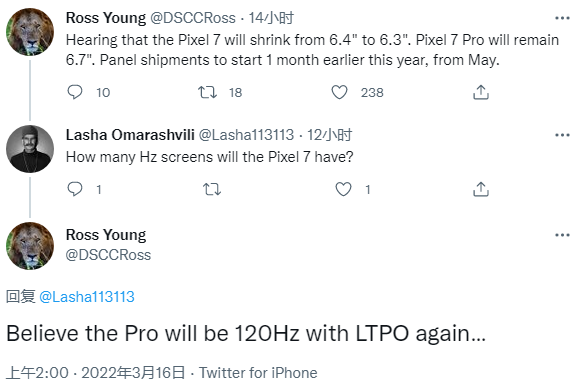
Task: Share Lasha Omarashvili's tweet
Action: (x=481, y=189)
